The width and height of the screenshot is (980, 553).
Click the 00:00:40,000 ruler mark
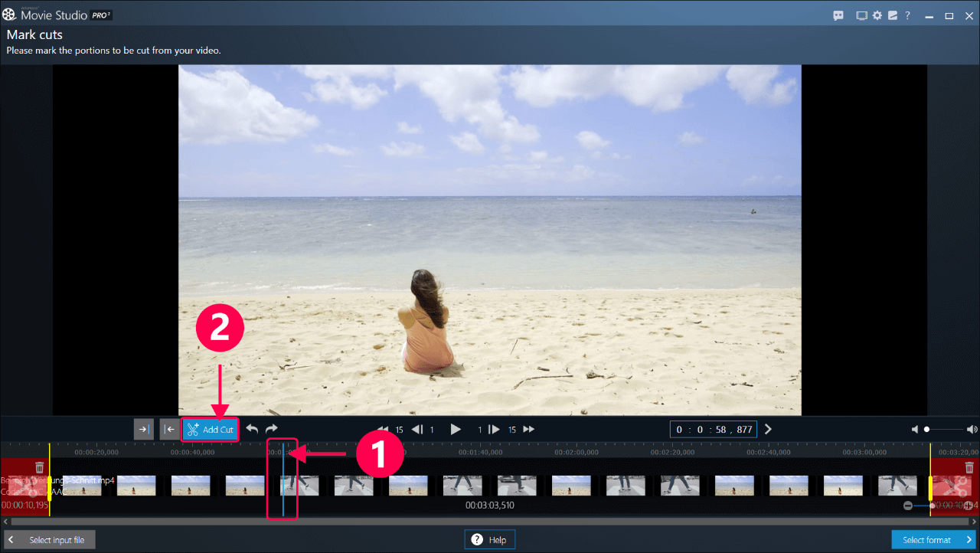tap(192, 452)
